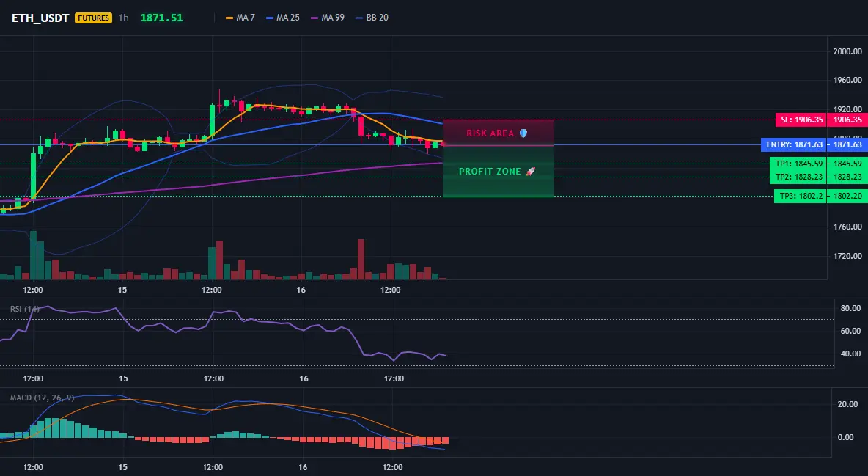Viewport: 868px width, 476px height.
Task: Click the 20.00 label on MACD scale
Action: pyautogui.click(x=848, y=405)
